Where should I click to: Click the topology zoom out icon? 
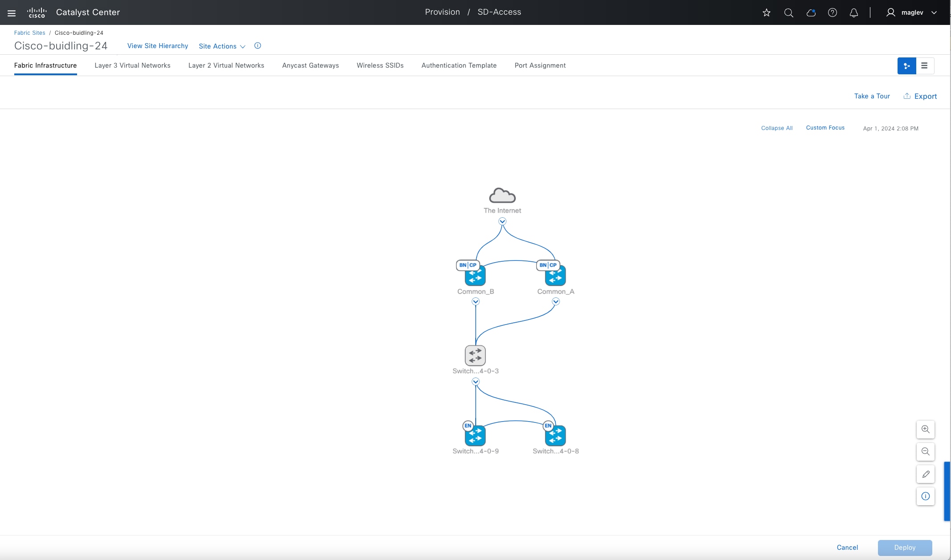click(925, 452)
